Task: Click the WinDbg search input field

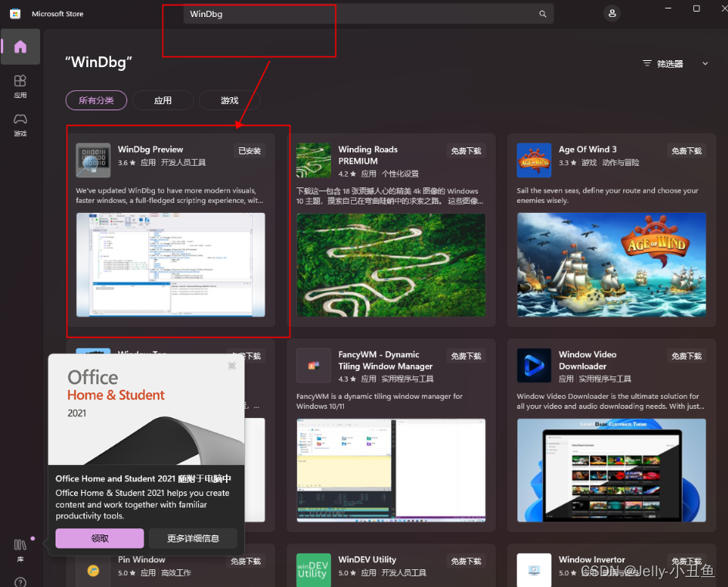Action: [368, 14]
